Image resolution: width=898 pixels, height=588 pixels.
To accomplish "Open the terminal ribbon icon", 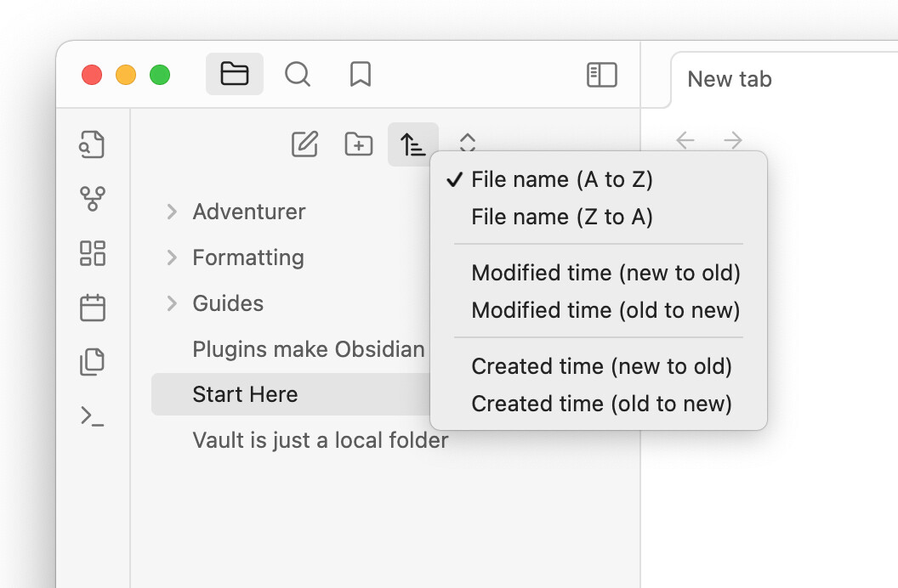I will 92,416.
